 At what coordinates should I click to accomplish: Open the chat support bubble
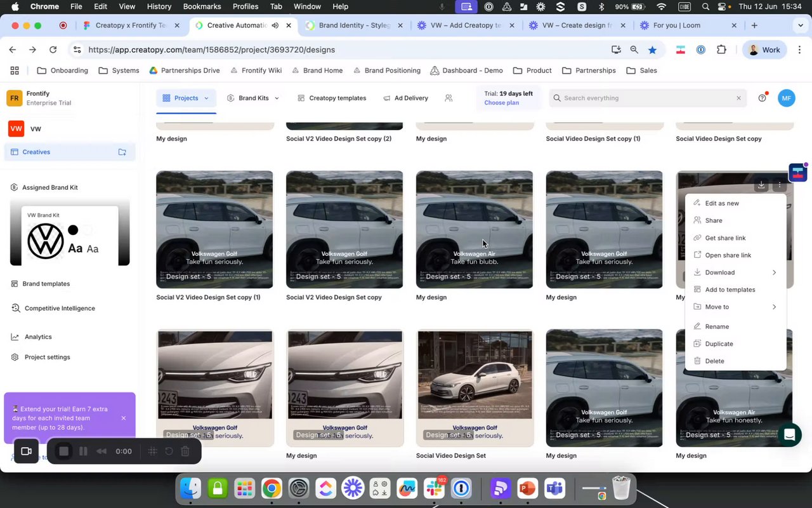tap(789, 435)
